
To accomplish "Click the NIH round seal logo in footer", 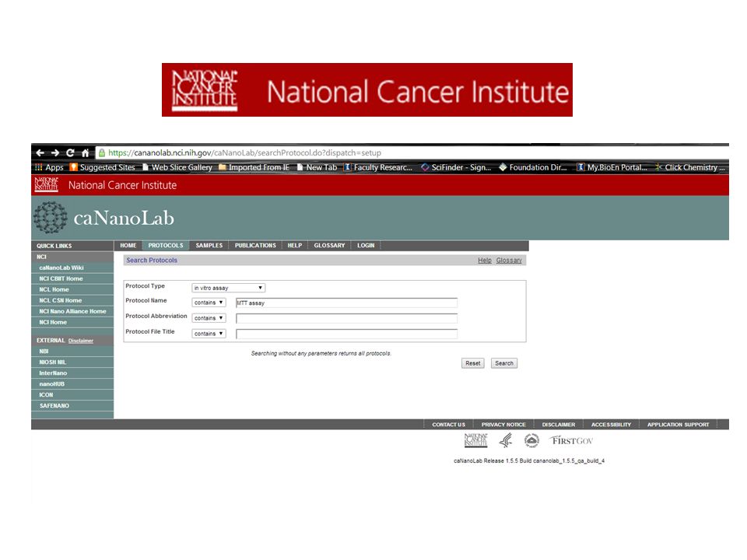I will coord(531,440).
